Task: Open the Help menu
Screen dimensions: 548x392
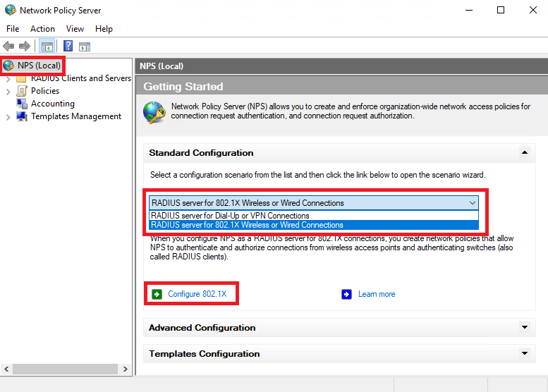Action: pos(104,29)
